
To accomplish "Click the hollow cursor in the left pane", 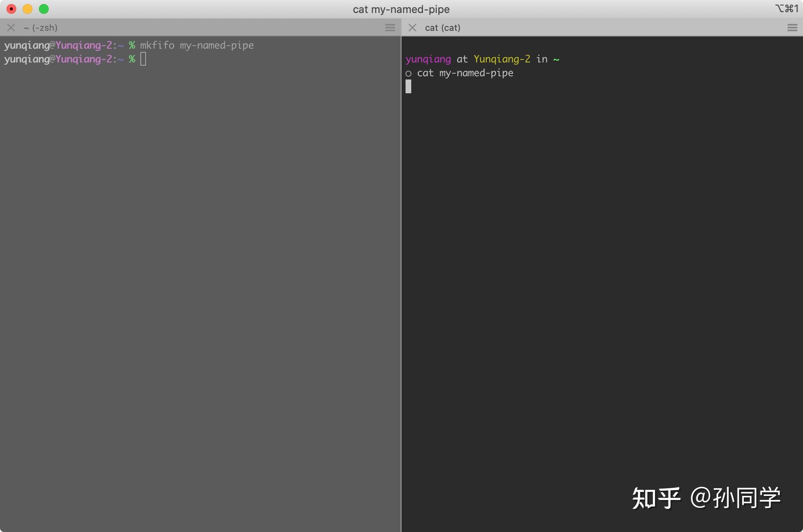I will [x=143, y=59].
